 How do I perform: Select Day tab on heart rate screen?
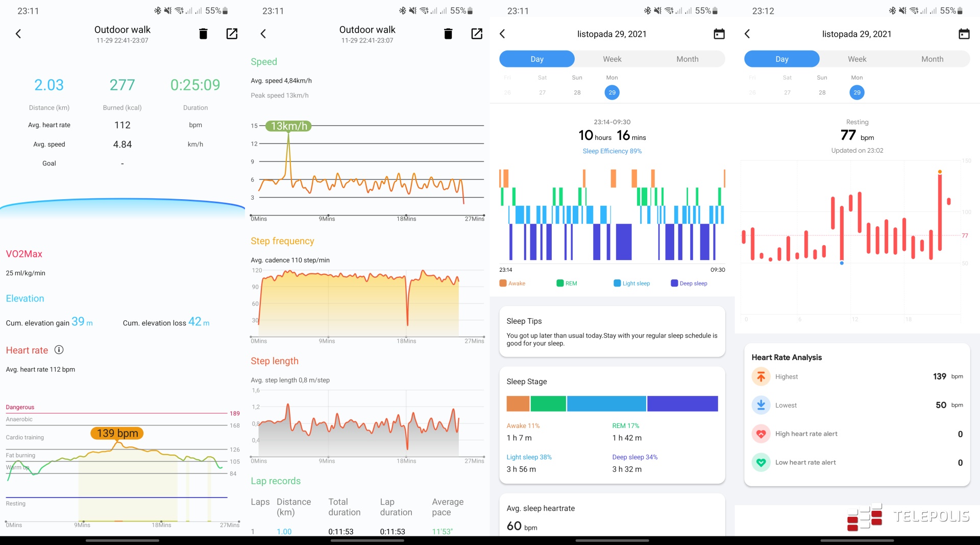pyautogui.click(x=781, y=59)
